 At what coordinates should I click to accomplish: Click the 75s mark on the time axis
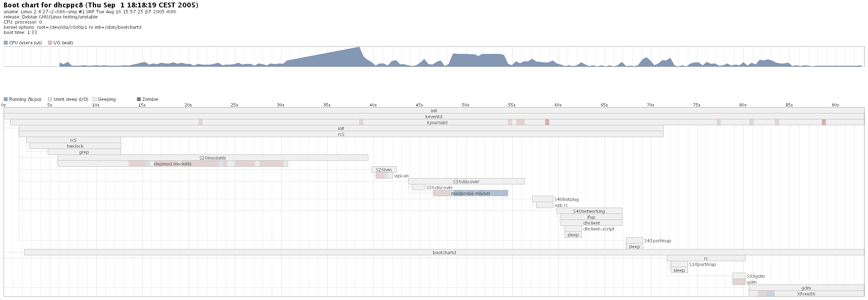point(696,105)
